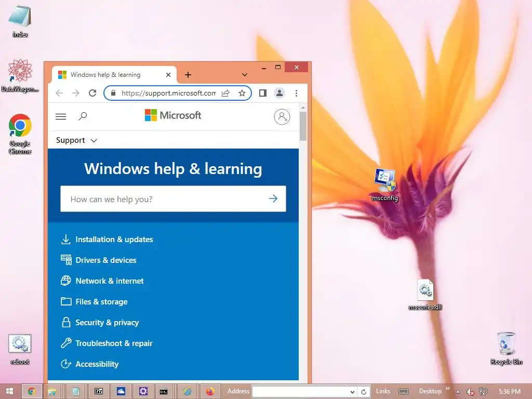Open File Explorer from taskbar
The width and height of the screenshot is (532, 399).
tap(51, 392)
